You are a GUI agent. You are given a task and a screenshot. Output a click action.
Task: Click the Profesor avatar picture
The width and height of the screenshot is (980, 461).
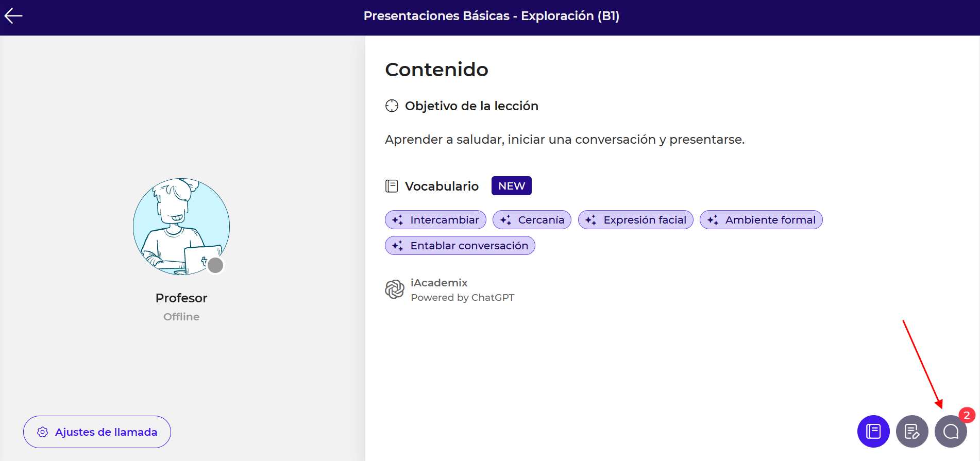[x=181, y=226]
